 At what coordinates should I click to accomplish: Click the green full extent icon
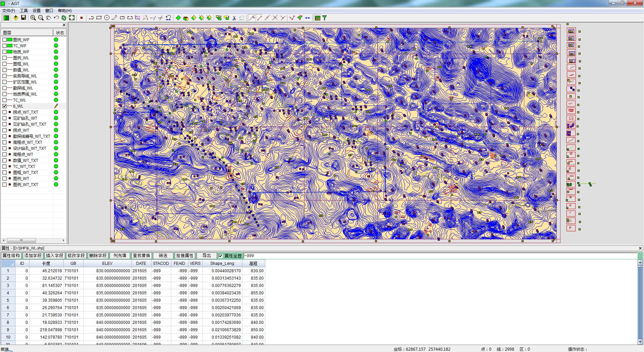[72, 18]
